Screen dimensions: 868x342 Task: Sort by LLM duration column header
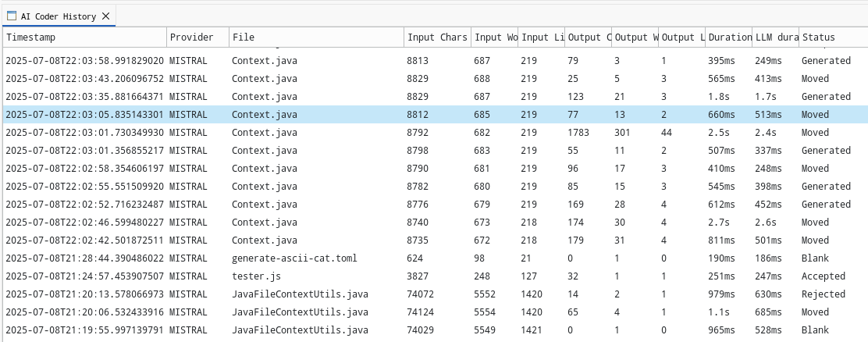pyautogui.click(x=774, y=37)
